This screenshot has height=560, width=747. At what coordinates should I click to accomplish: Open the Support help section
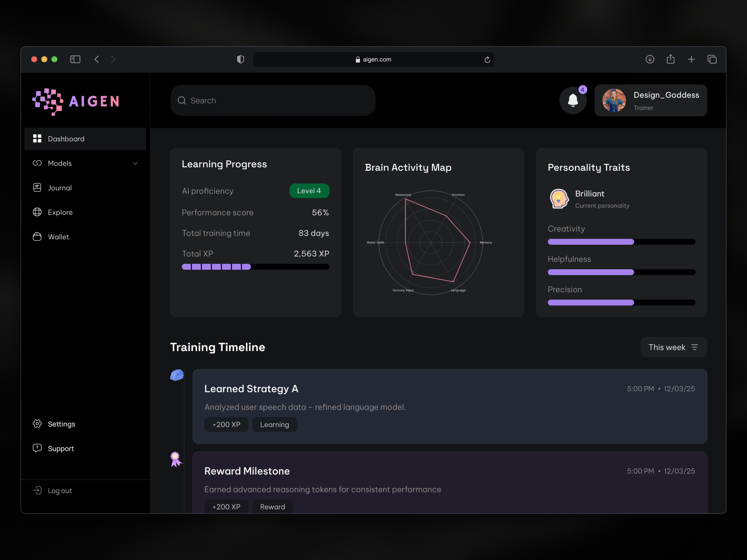point(61,448)
